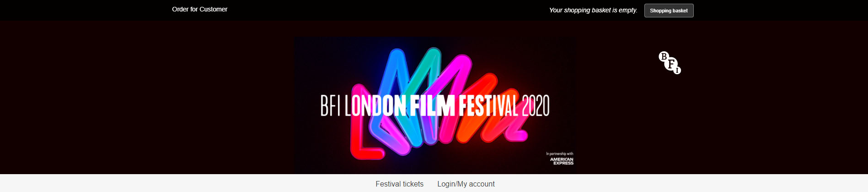Click the Order for Customer text

[x=199, y=9]
